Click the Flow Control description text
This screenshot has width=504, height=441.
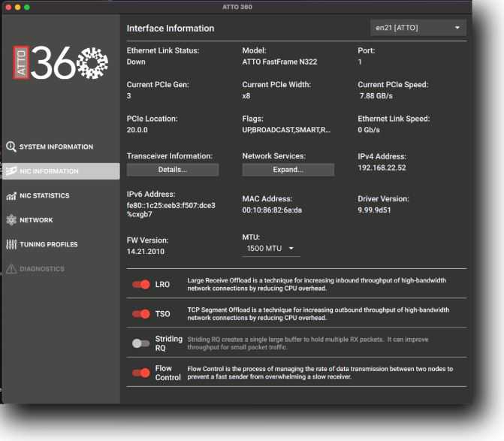click(320, 373)
